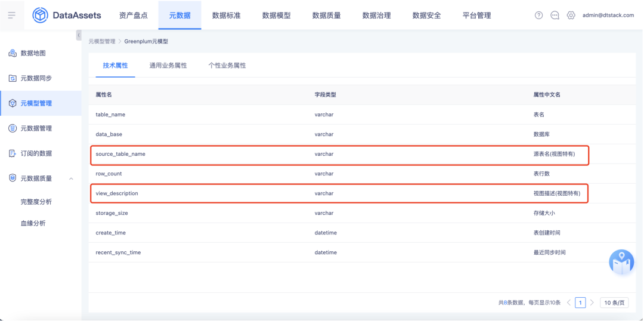The height and width of the screenshot is (321, 644).
Task: Click the 元数据同步 sidebar icon
Action: point(13,78)
